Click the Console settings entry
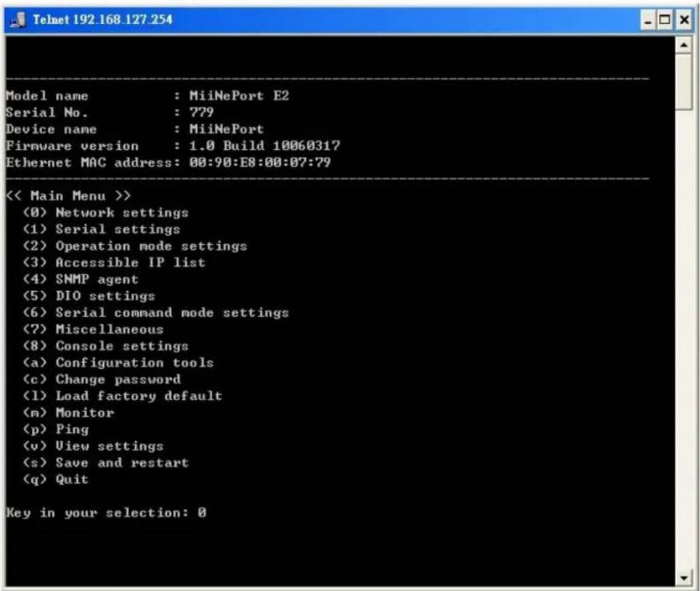 pyautogui.click(x=106, y=346)
